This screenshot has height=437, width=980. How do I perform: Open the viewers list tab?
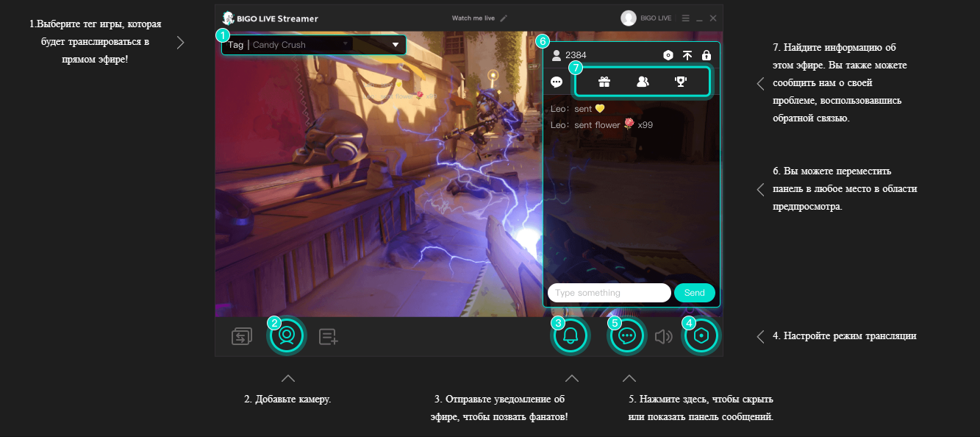click(x=643, y=82)
